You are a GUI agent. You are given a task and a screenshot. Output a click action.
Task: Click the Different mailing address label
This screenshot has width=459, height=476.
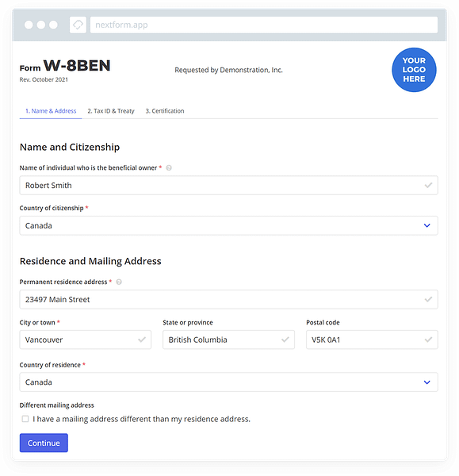click(x=57, y=405)
